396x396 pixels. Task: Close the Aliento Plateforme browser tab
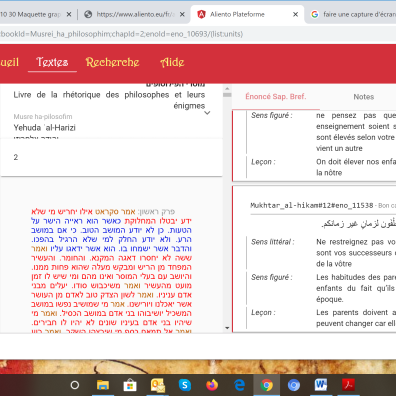[295, 14]
